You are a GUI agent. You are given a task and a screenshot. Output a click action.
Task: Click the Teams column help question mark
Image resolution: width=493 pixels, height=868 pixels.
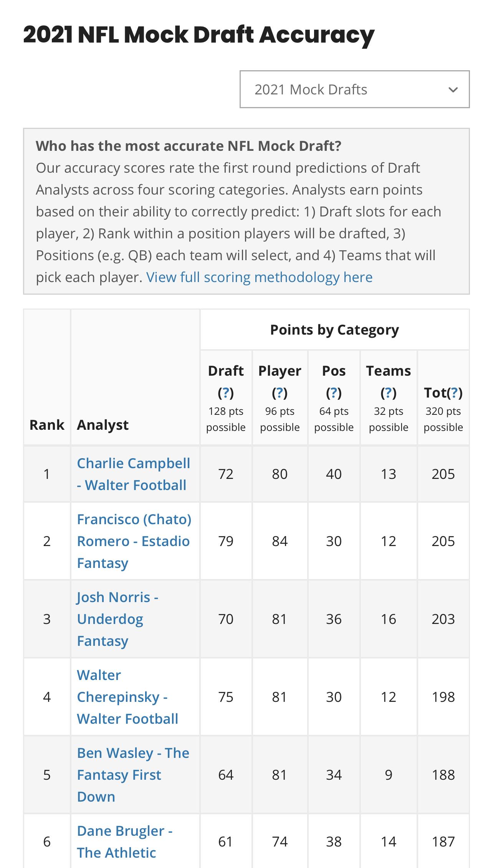[x=389, y=393]
